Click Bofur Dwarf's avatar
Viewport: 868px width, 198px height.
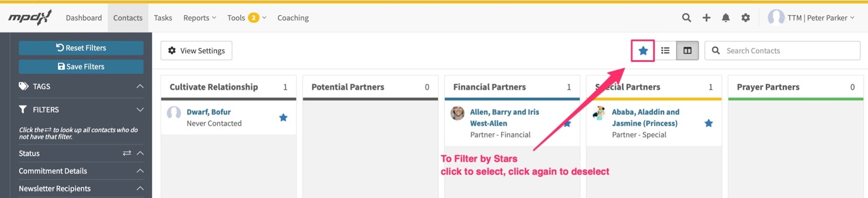tap(174, 113)
